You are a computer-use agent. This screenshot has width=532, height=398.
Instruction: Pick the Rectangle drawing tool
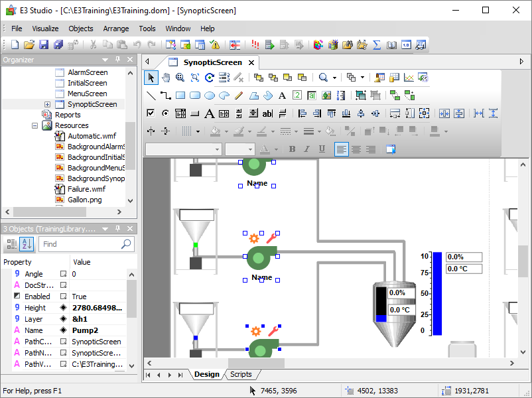tap(180, 96)
